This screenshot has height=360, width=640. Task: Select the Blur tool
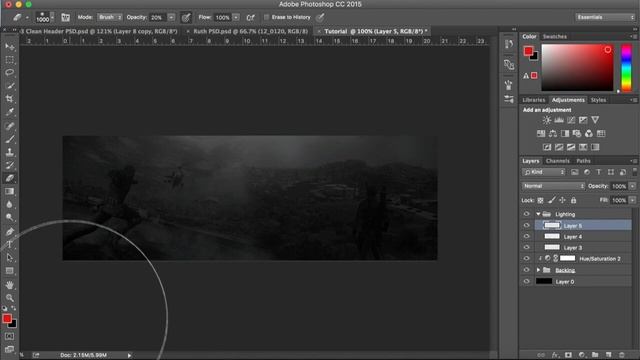(x=9, y=204)
